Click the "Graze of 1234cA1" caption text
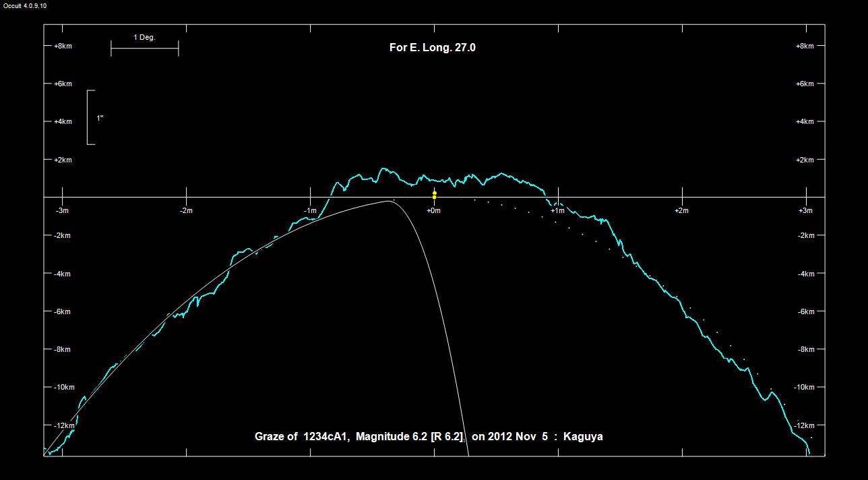The image size is (868, 480). pos(302,437)
